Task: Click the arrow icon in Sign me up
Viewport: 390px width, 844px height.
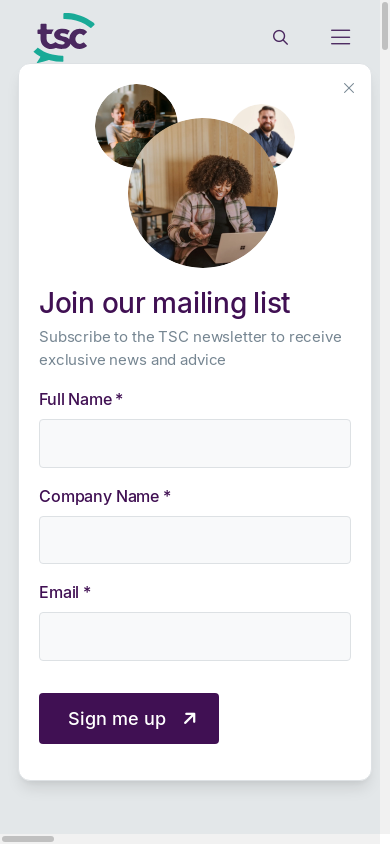Action: (189, 719)
